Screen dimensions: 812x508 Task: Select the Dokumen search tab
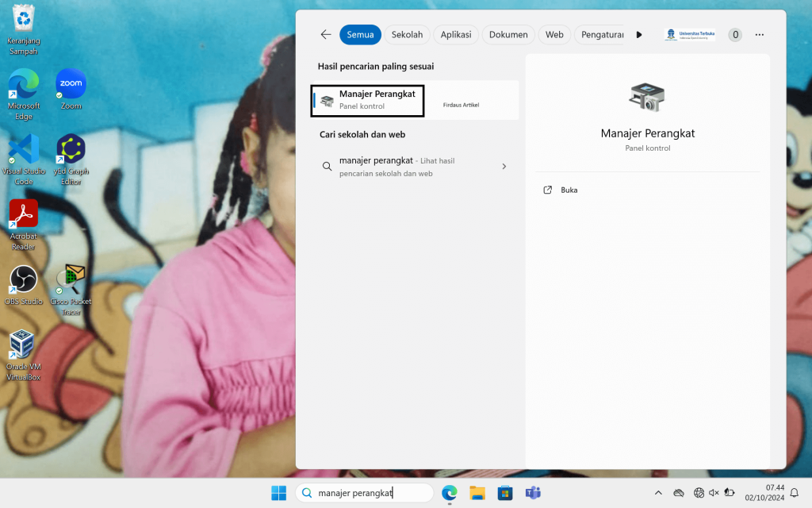(507, 34)
